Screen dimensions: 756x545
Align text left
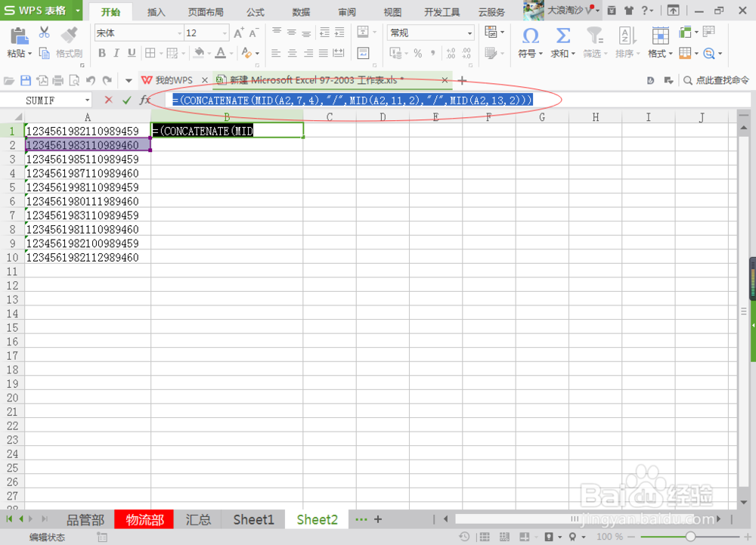[276, 53]
